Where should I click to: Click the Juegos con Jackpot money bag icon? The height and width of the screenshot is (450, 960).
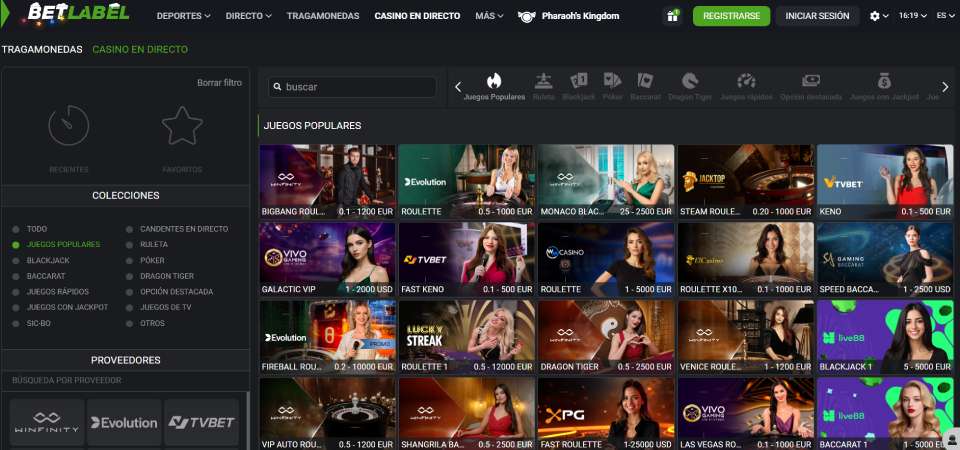[884, 81]
